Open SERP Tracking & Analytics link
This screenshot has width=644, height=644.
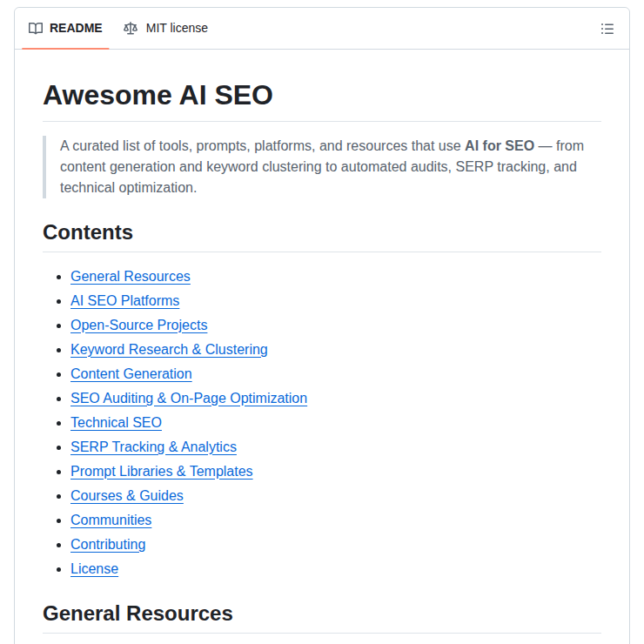coord(153,446)
